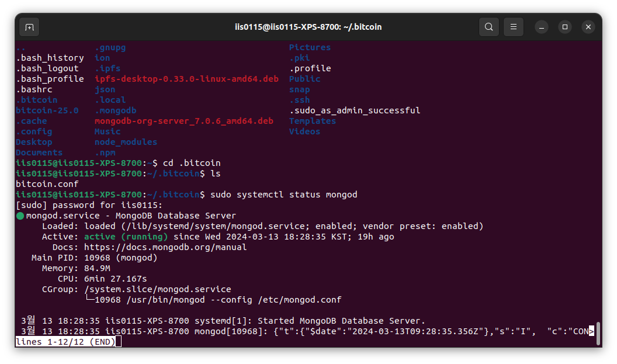Click the .bashrc file name
617x364 pixels.
pyautogui.click(x=34, y=89)
